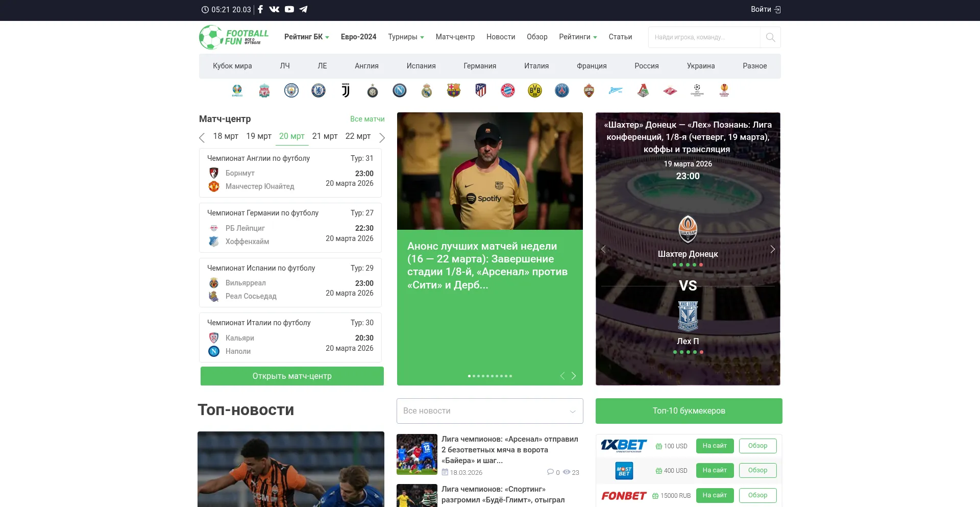The width and height of the screenshot is (980, 507).
Task: Open the Анонс лучших матчей недели headline
Action: pyautogui.click(x=487, y=265)
